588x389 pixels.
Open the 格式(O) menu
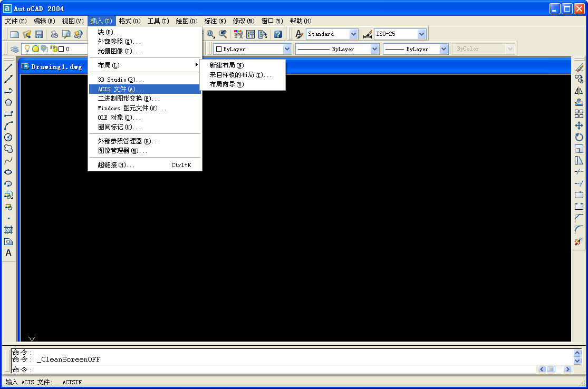129,21
